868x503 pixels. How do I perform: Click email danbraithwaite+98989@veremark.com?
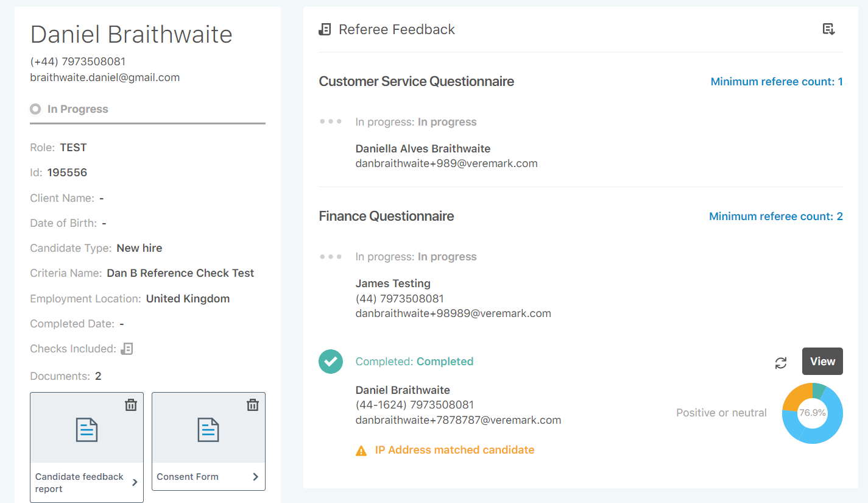coord(453,313)
